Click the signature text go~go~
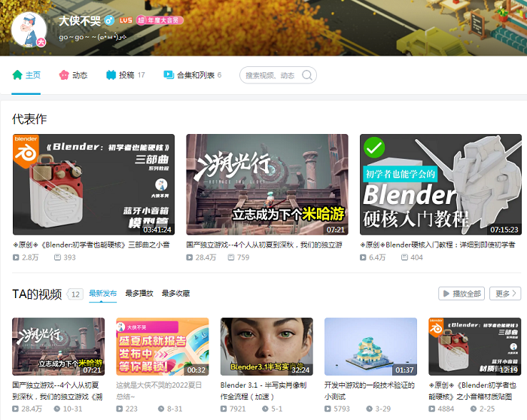This screenshot has height=420, width=527. point(93,37)
